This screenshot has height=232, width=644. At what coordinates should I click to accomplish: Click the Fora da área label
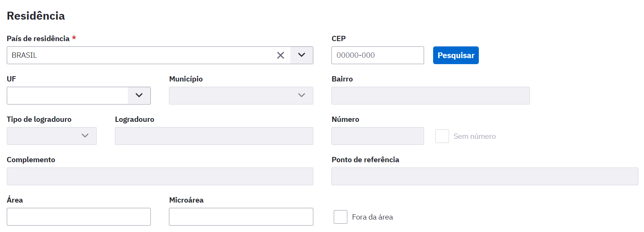pyautogui.click(x=372, y=217)
